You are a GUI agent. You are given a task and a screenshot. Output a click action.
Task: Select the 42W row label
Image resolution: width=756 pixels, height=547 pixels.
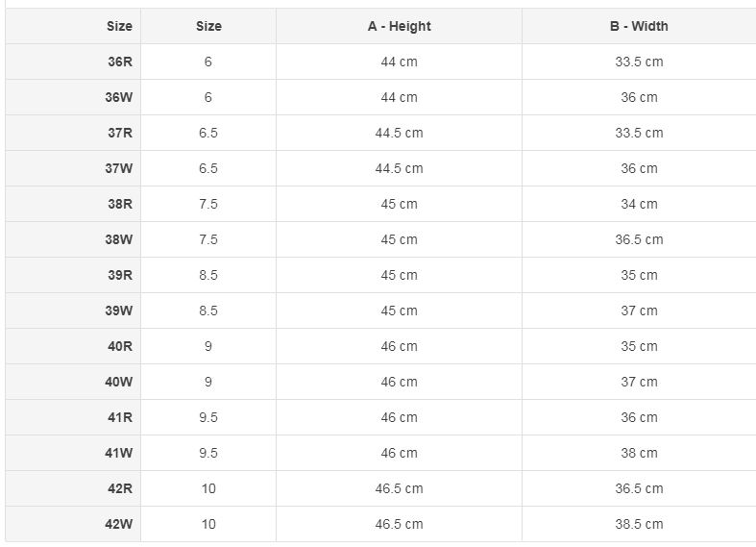(x=118, y=524)
